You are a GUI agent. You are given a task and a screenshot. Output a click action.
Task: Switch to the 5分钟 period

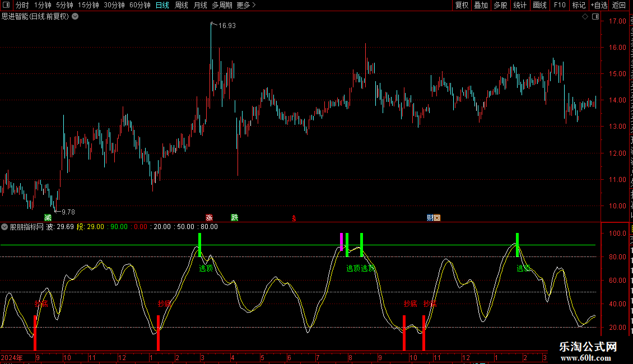tap(64, 5)
